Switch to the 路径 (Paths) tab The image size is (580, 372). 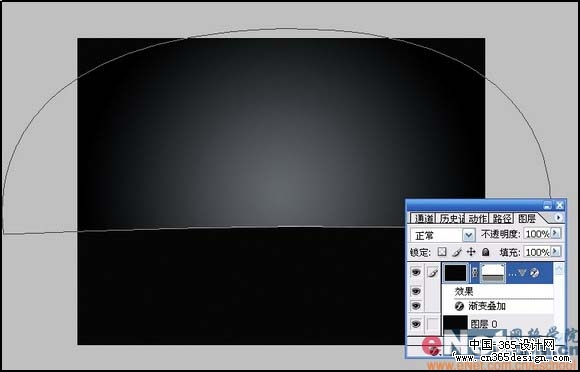pyautogui.click(x=502, y=219)
